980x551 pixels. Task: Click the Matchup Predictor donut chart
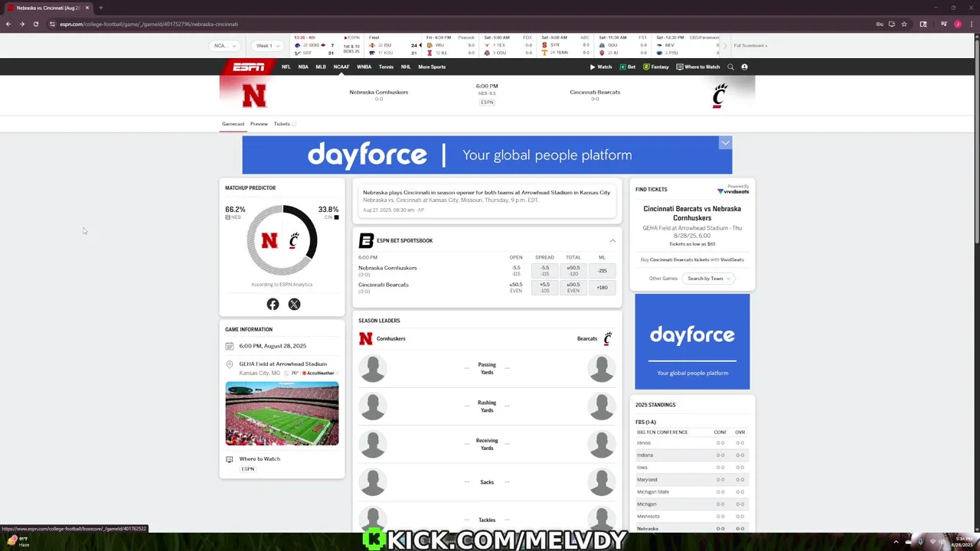click(282, 240)
